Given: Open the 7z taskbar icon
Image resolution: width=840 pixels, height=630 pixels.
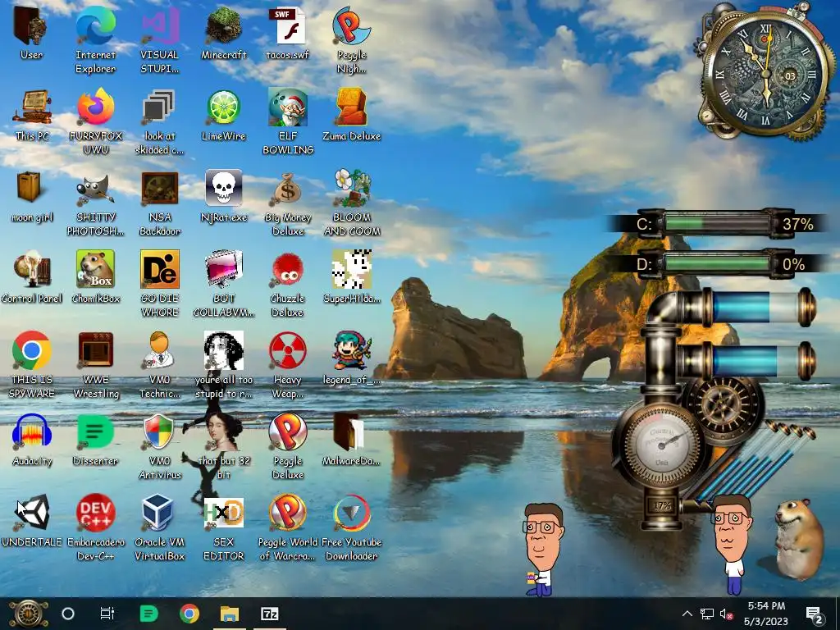Looking at the screenshot, I should tap(269, 614).
